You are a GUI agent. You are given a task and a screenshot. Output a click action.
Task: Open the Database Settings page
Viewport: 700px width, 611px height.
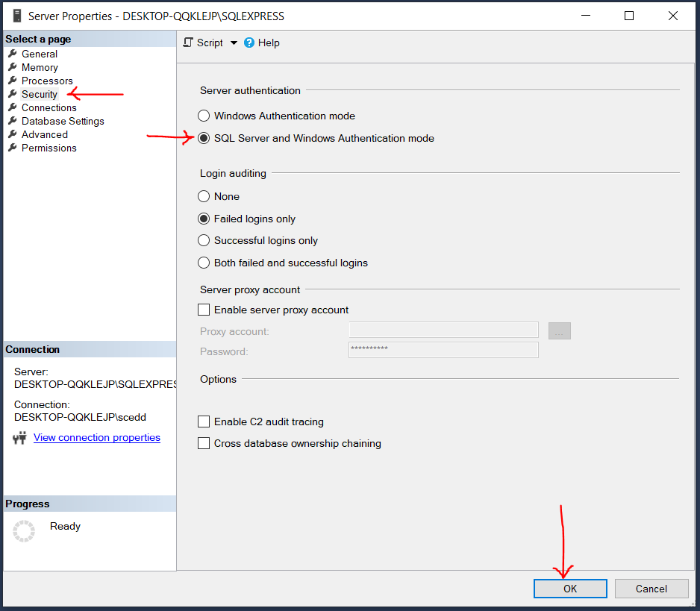63,121
